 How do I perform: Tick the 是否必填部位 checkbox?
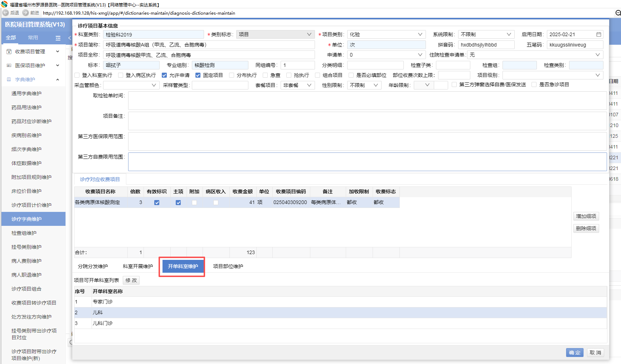(351, 75)
